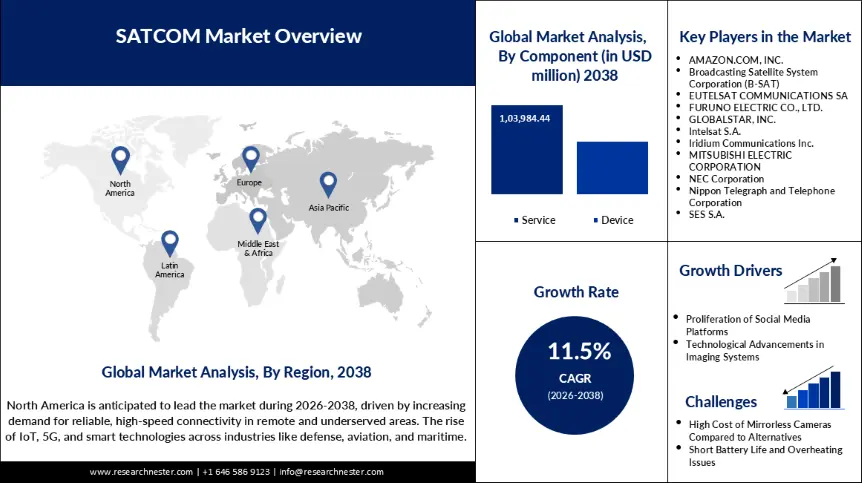This screenshot has height=483, width=862.
Task: Click 'High Cost of Mirrorless Cameras' bullet
Action: [x=760, y=431]
